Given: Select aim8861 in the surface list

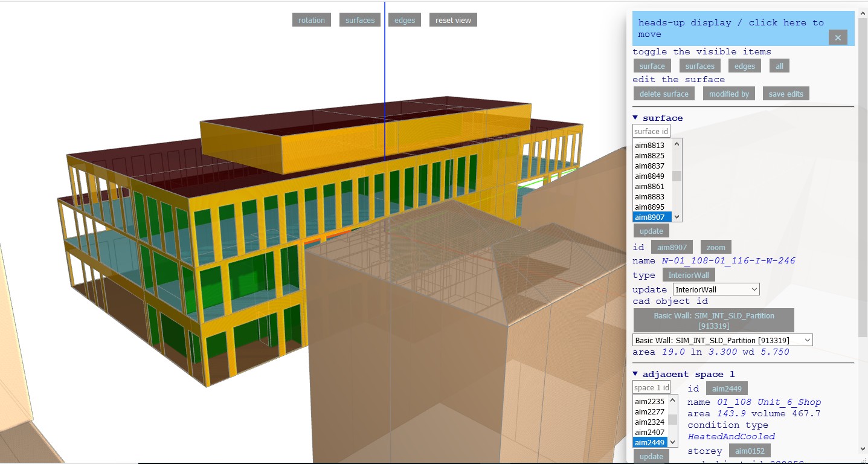Looking at the screenshot, I should 649,186.
